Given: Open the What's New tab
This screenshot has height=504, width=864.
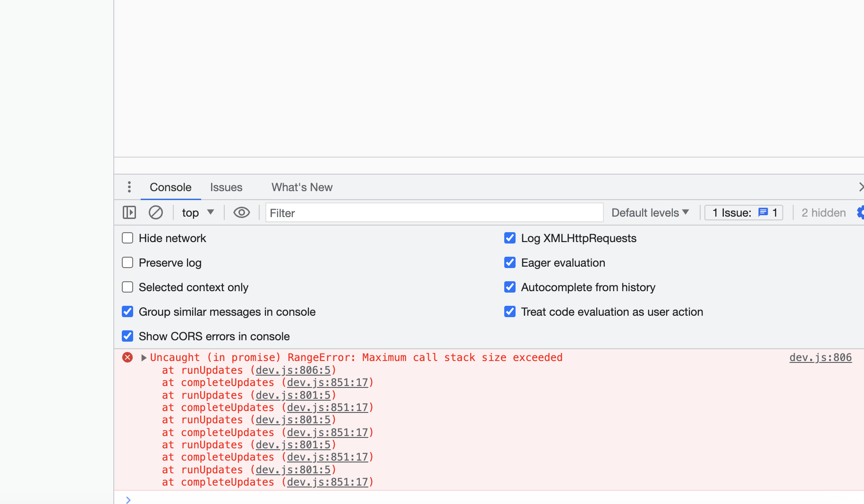Looking at the screenshot, I should coord(302,187).
